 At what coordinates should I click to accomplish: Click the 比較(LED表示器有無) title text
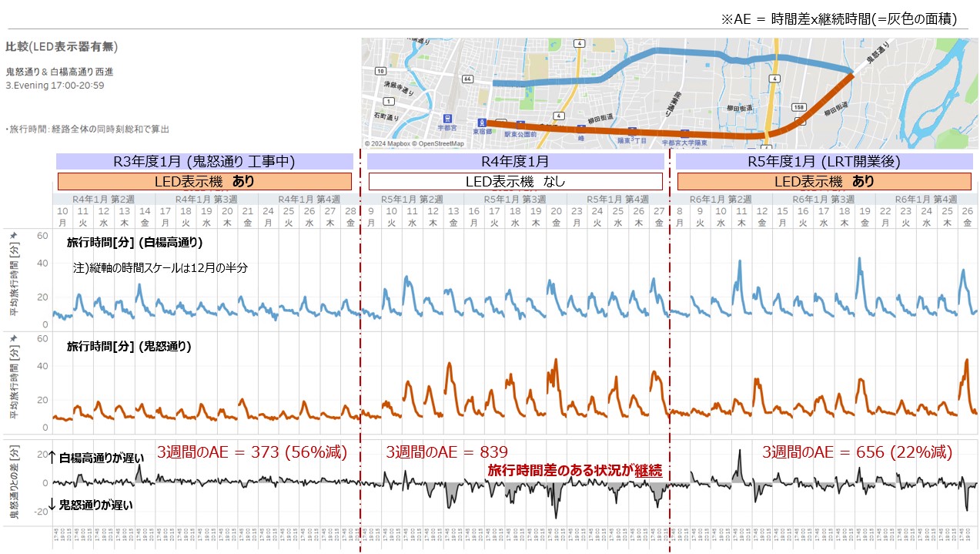62,46
